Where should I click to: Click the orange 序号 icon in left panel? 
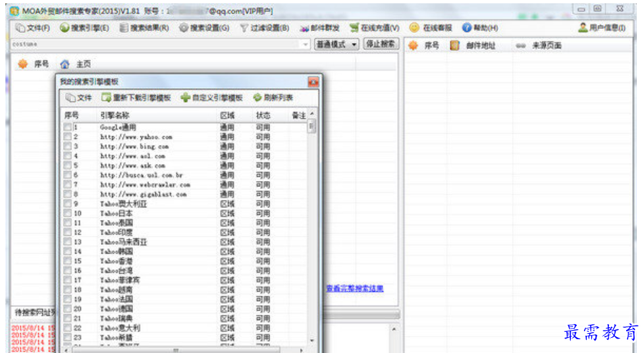22,64
